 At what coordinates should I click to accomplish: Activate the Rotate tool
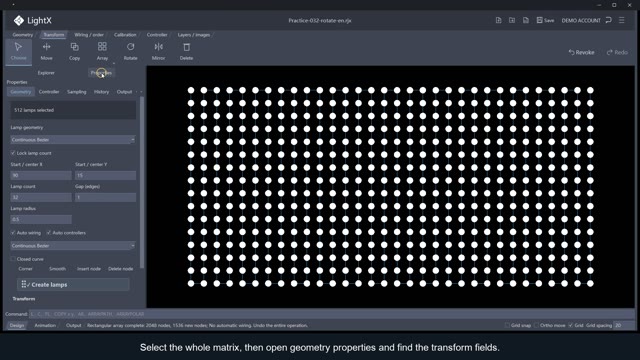pyautogui.click(x=130, y=51)
